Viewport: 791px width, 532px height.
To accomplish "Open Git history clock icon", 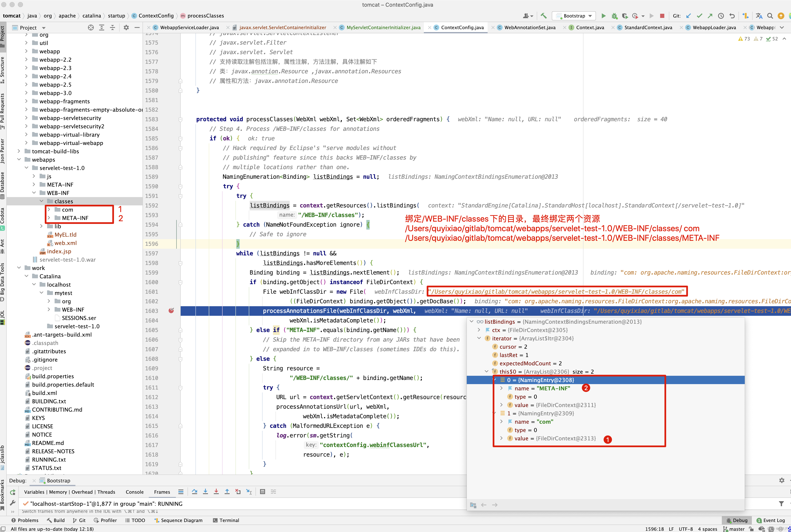I will click(x=721, y=16).
